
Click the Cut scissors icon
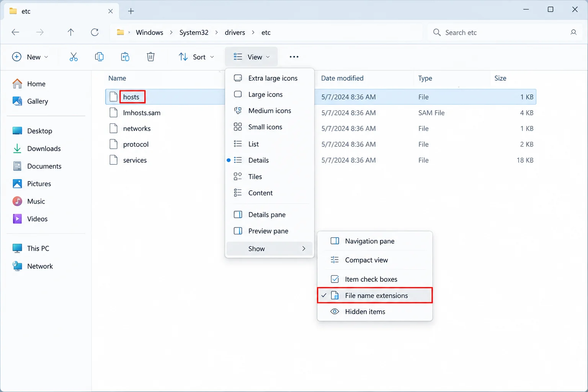[73, 57]
